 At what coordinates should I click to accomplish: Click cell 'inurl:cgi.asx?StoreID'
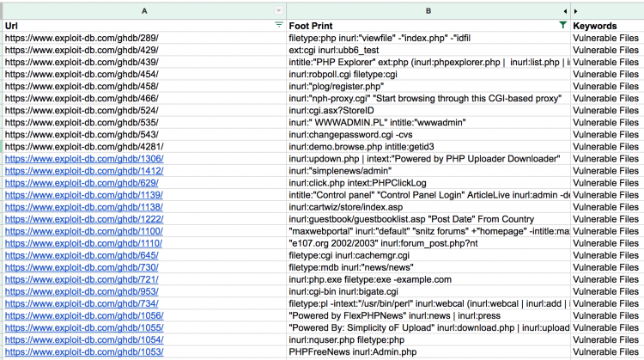[x=428, y=111]
